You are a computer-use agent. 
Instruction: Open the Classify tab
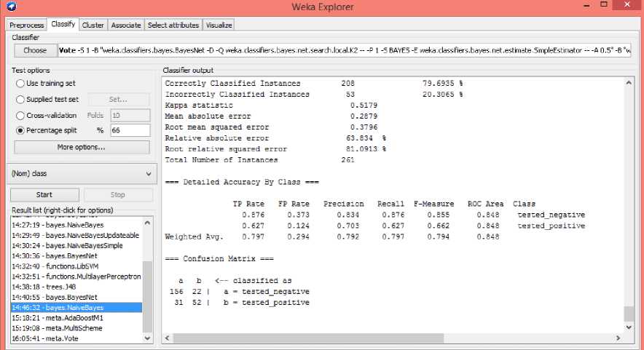[x=63, y=24]
